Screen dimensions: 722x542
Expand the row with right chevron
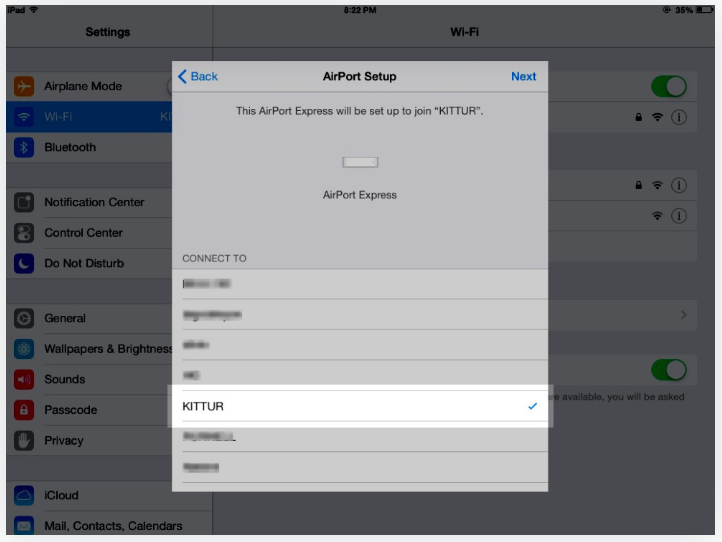click(x=683, y=315)
